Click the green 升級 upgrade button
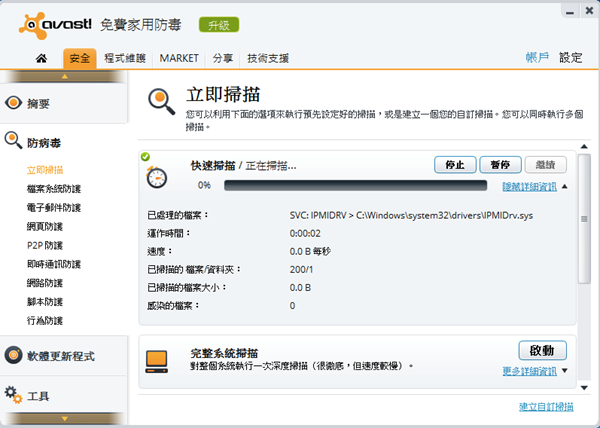The width and height of the screenshot is (600, 428). click(x=219, y=25)
